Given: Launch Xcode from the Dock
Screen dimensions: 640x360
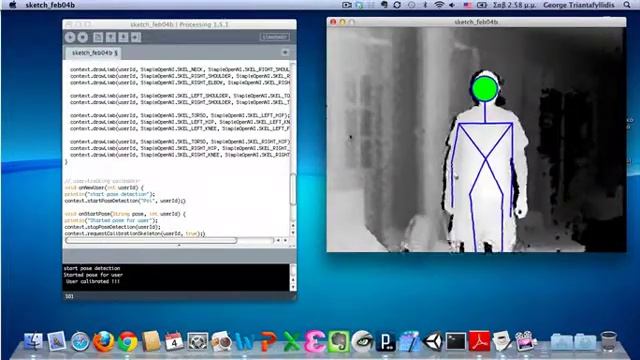Looking at the screenshot, I should tap(409, 341).
